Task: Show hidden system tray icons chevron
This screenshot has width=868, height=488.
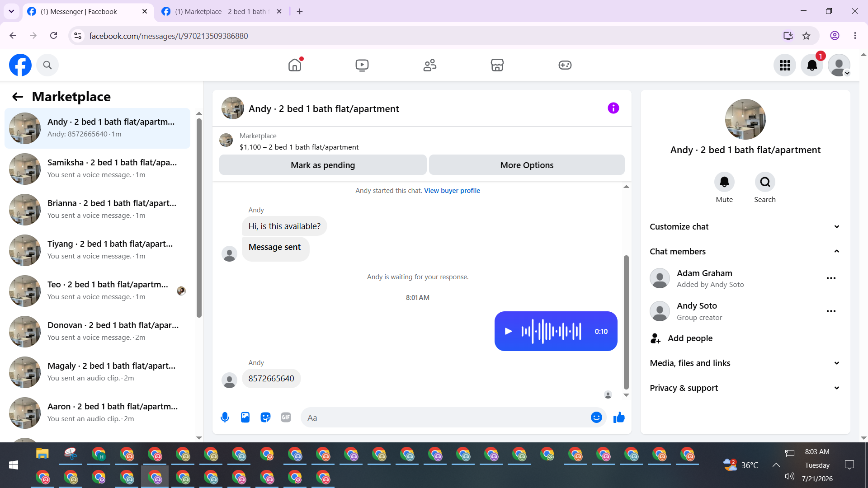Action: pyautogui.click(x=776, y=465)
